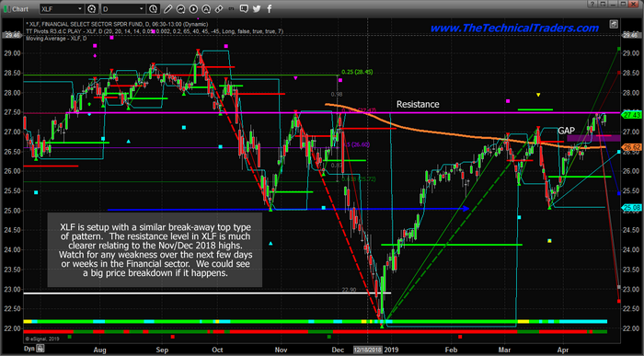This screenshot has height=356, width=644.
Task: Share chart via Facebook icon
Action: click(x=270, y=8)
